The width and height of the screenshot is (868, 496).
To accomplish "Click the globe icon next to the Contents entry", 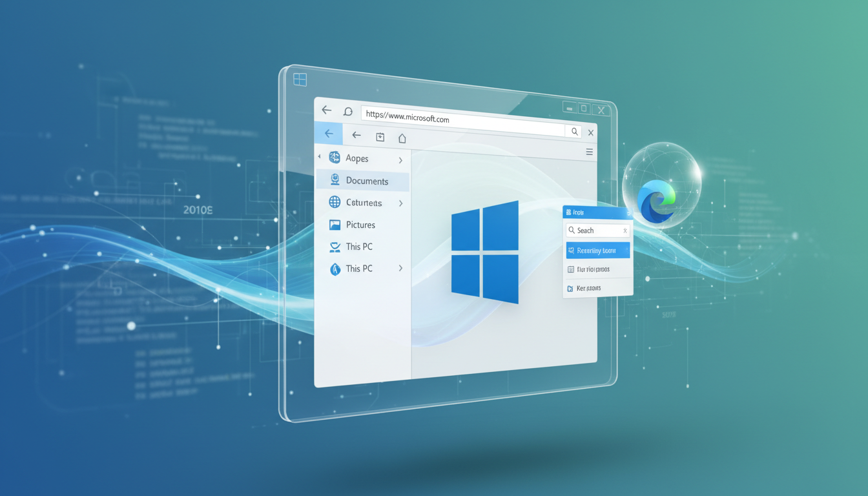I will click(x=334, y=203).
